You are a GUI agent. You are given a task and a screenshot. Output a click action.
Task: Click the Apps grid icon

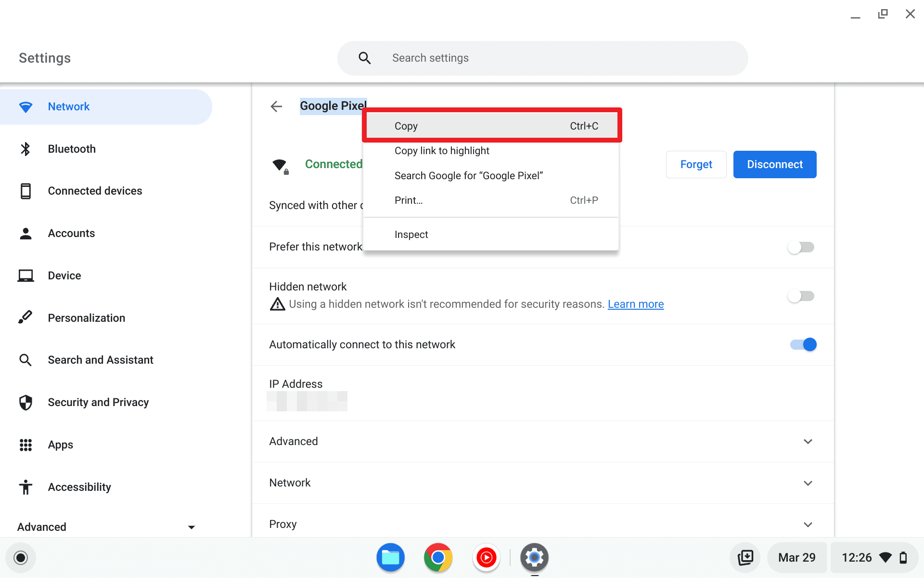(x=26, y=445)
